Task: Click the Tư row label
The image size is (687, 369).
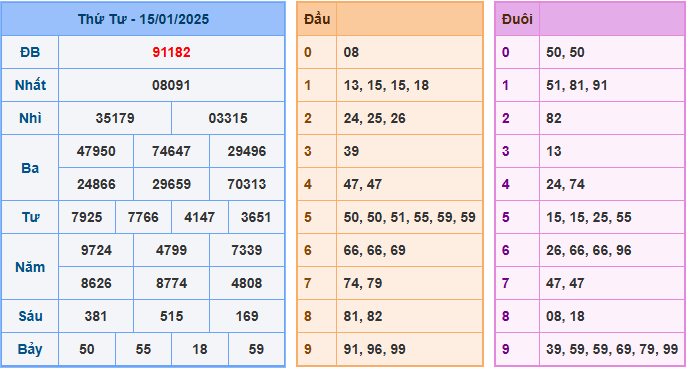Action: click(30, 217)
